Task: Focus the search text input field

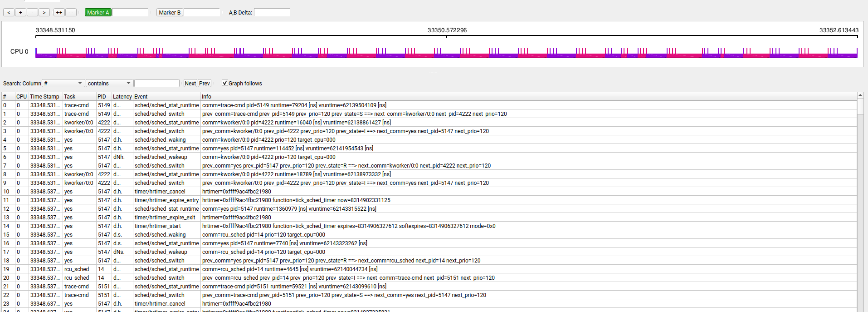Action: coord(157,83)
